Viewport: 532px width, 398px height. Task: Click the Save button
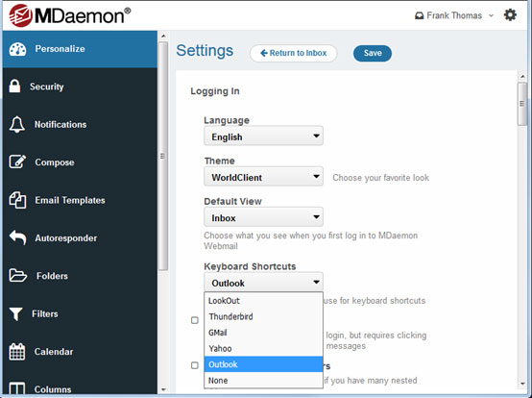pyautogui.click(x=373, y=53)
